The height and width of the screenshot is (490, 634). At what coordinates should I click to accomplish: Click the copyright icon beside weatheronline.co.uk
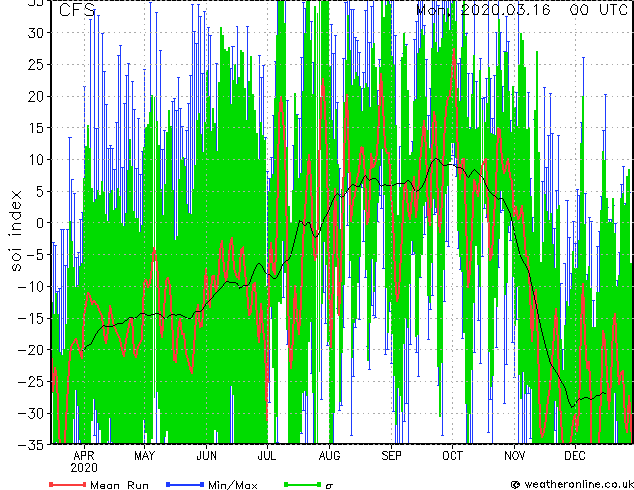(515, 484)
